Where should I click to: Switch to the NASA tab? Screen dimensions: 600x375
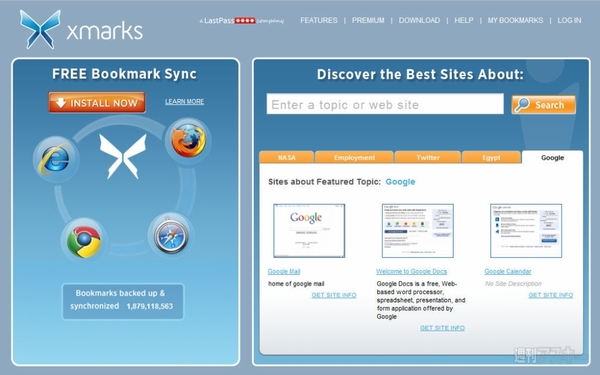[x=287, y=157]
